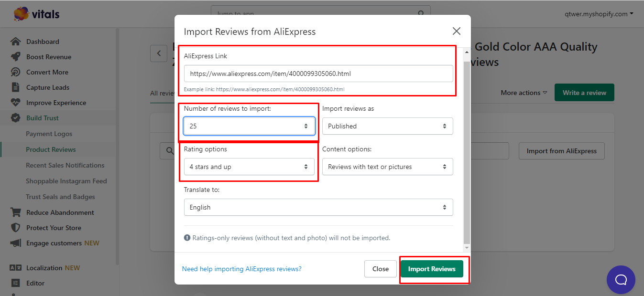Click the Write a review button
644x296 pixels.
pos(584,93)
